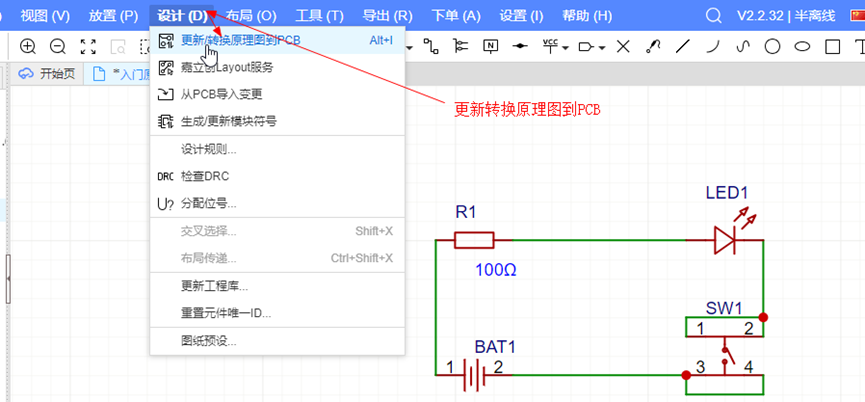Viewport: 865px width, 402px height.
Task: Select the no-connect X flag tool
Action: point(623,47)
